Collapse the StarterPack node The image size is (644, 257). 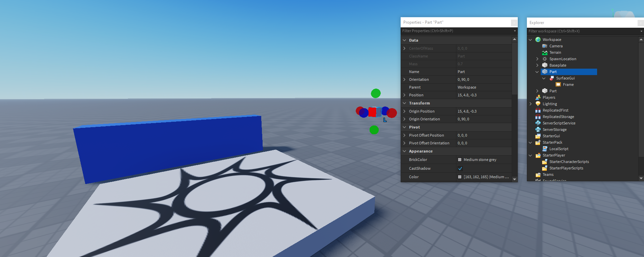coord(531,142)
